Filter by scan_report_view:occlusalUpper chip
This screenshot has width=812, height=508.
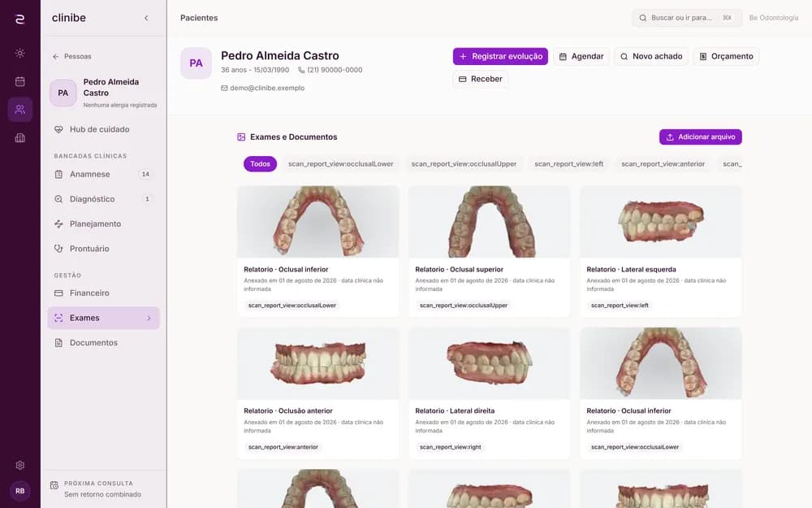coord(464,164)
